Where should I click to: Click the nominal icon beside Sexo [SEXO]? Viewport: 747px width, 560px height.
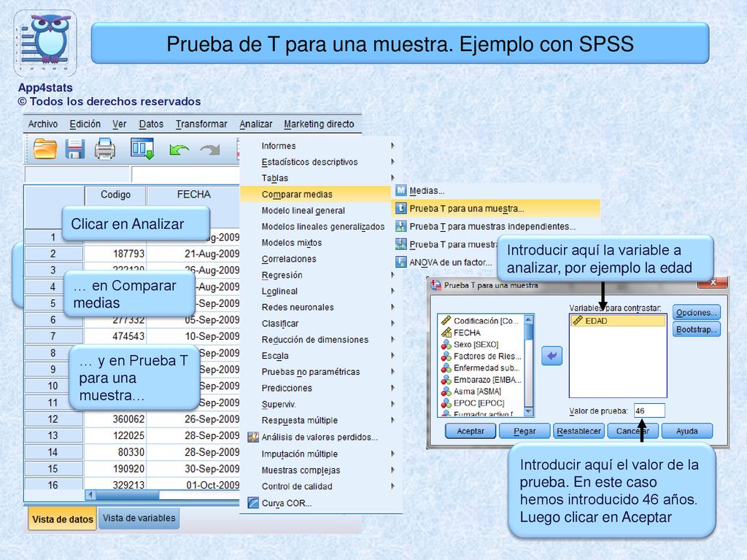[446, 344]
